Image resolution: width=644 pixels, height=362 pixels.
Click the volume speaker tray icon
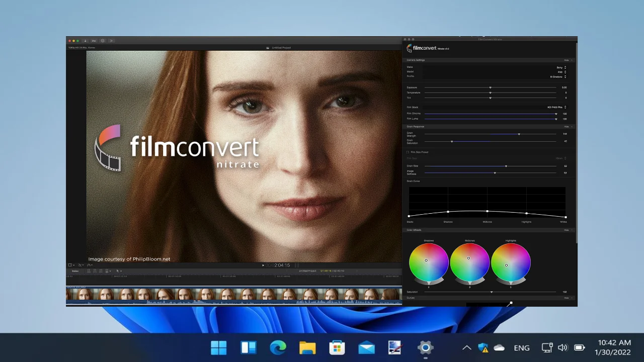point(562,347)
